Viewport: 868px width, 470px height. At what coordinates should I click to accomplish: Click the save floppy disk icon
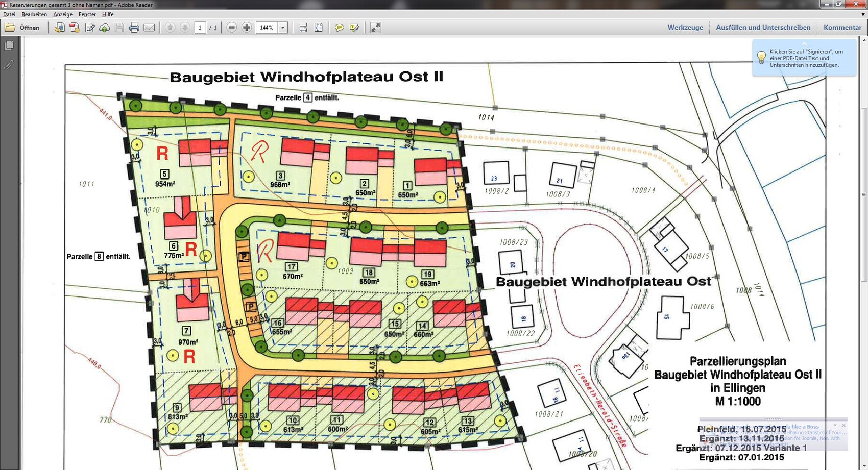(119, 28)
